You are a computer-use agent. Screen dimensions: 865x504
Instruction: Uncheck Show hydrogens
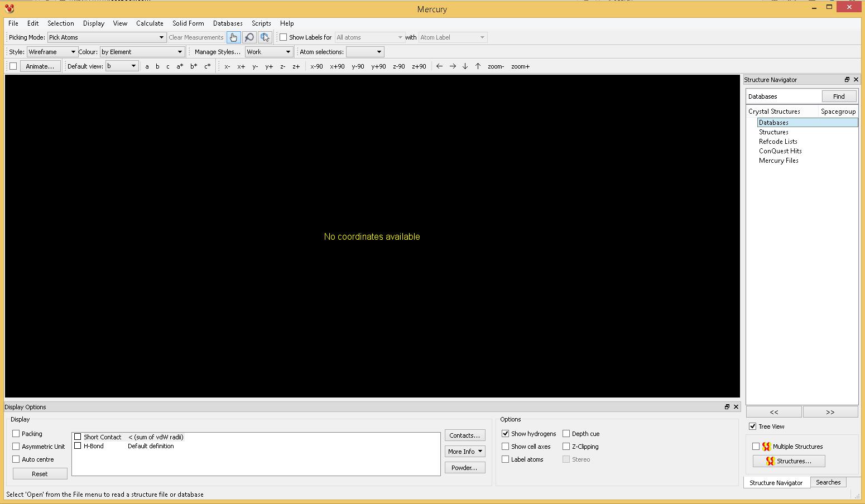click(x=506, y=434)
